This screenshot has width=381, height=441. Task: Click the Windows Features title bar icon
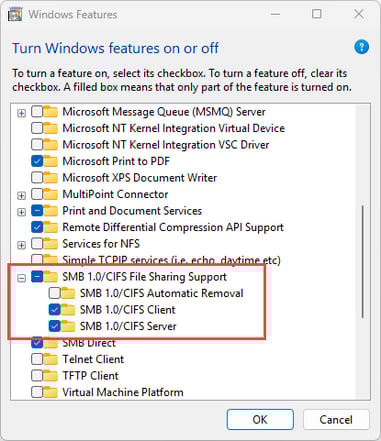[15, 15]
